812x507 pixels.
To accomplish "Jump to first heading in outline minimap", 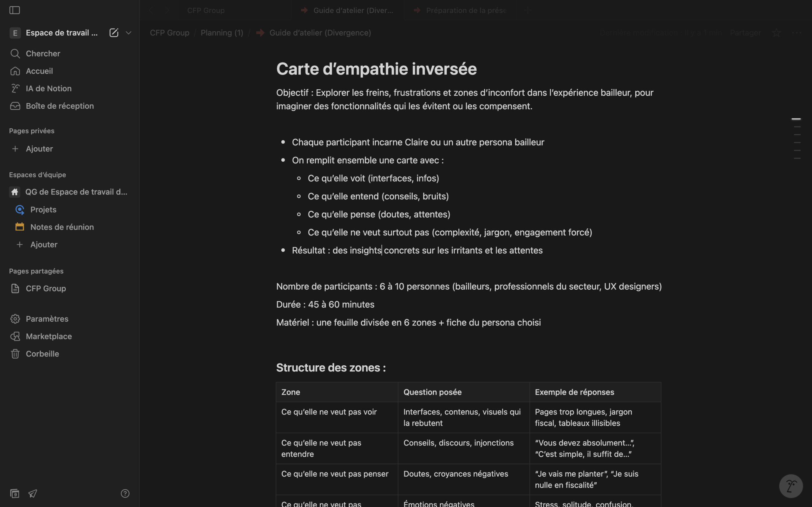I will [x=796, y=119].
